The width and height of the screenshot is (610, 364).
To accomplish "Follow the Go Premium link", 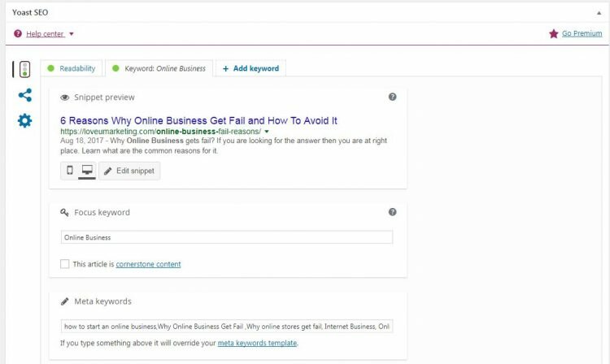I will point(582,33).
